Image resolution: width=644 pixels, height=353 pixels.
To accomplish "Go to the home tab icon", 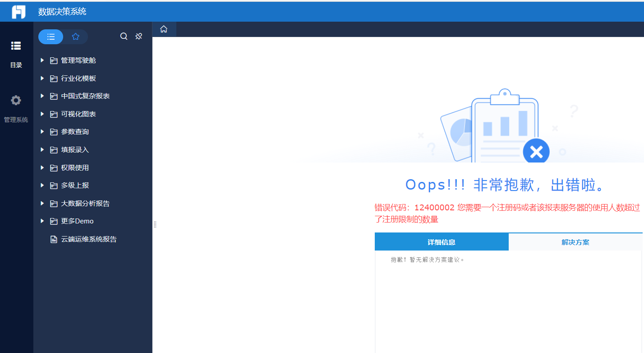I will 164,29.
